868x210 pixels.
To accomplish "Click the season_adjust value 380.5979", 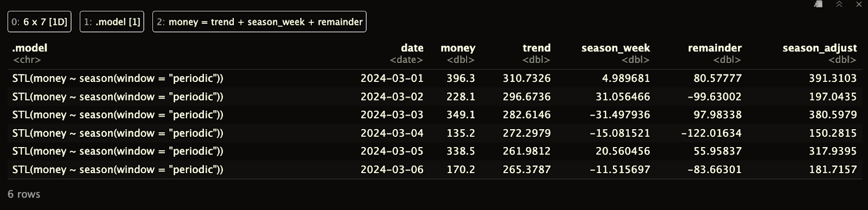I will click(x=833, y=114).
